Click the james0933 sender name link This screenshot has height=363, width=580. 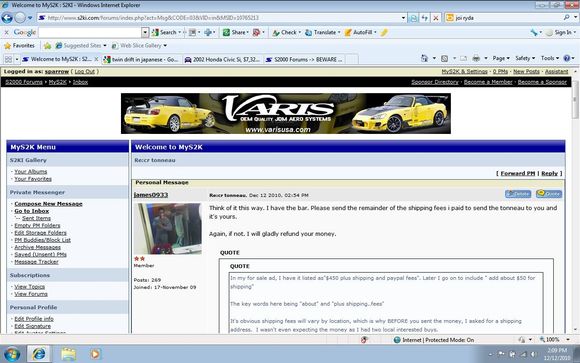151,195
